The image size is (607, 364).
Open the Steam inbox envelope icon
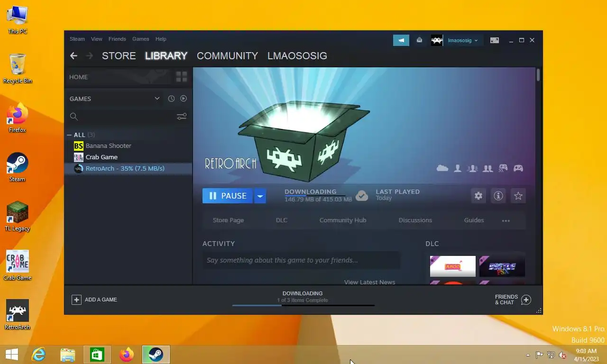tap(419, 40)
